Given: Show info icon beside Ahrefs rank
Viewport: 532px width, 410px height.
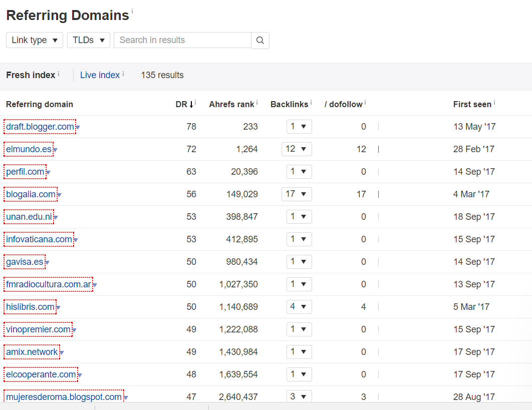Looking at the screenshot, I should point(257,102).
